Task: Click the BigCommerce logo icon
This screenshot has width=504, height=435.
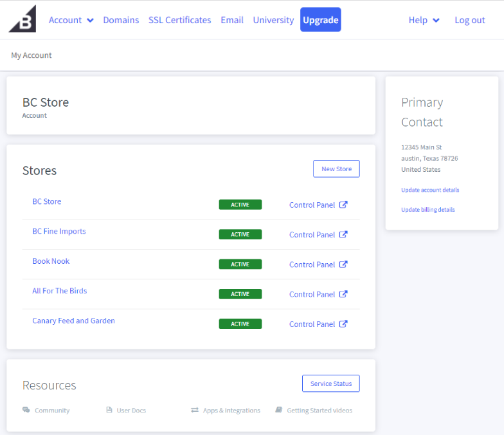Action: click(22, 19)
